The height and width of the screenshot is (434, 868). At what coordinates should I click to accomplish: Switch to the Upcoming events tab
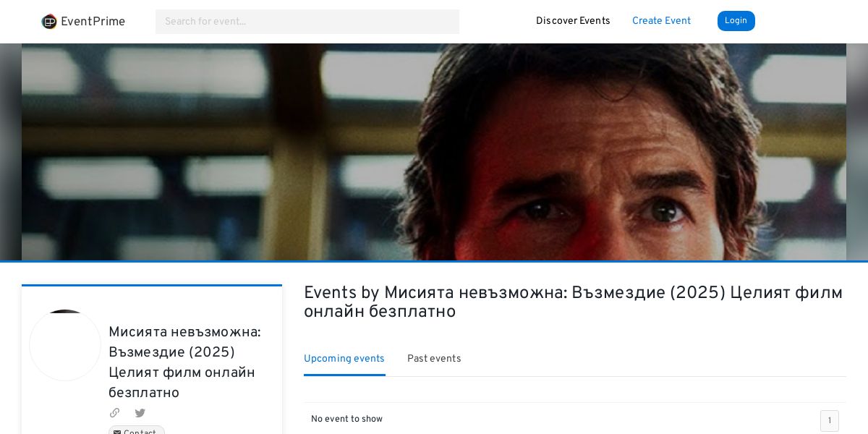pos(344,359)
